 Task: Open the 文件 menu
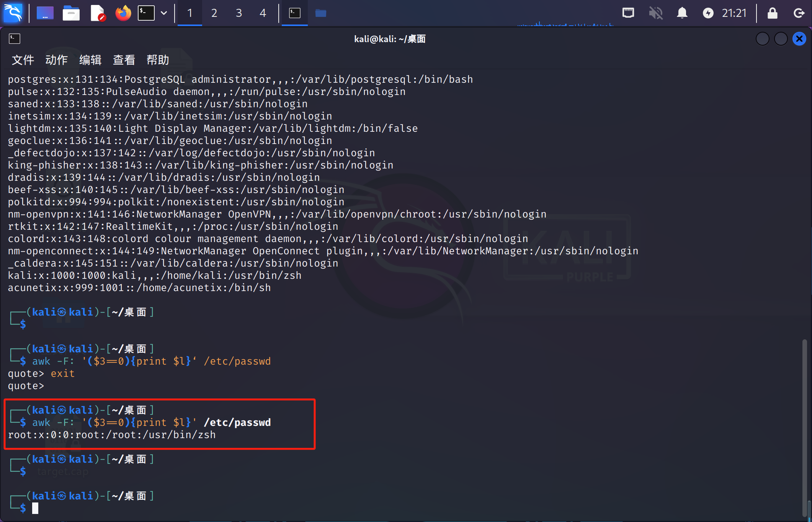click(x=23, y=60)
